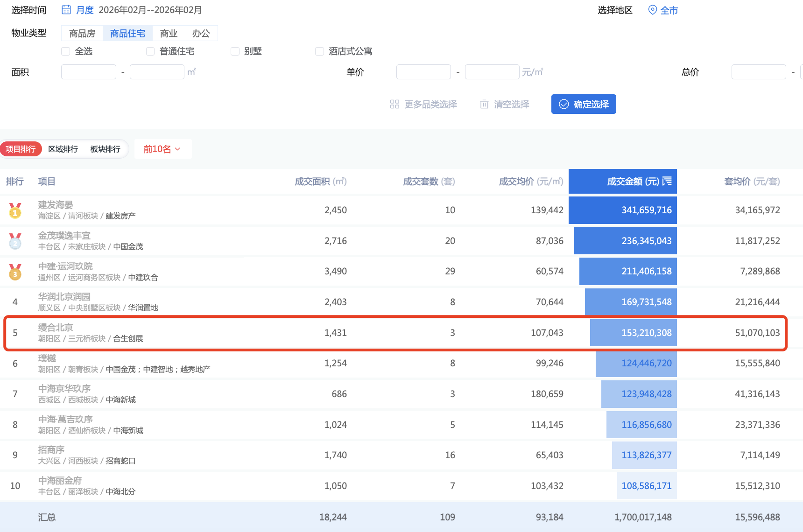The height and width of the screenshot is (532, 803).
Task: Tick the 别墅 checkbox
Action: tap(235, 51)
